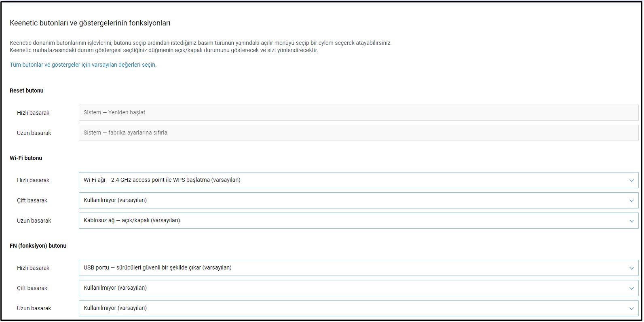Click the chevron arrow of FN Uzun basarak
Screen dimensions: 644x322
(631, 308)
